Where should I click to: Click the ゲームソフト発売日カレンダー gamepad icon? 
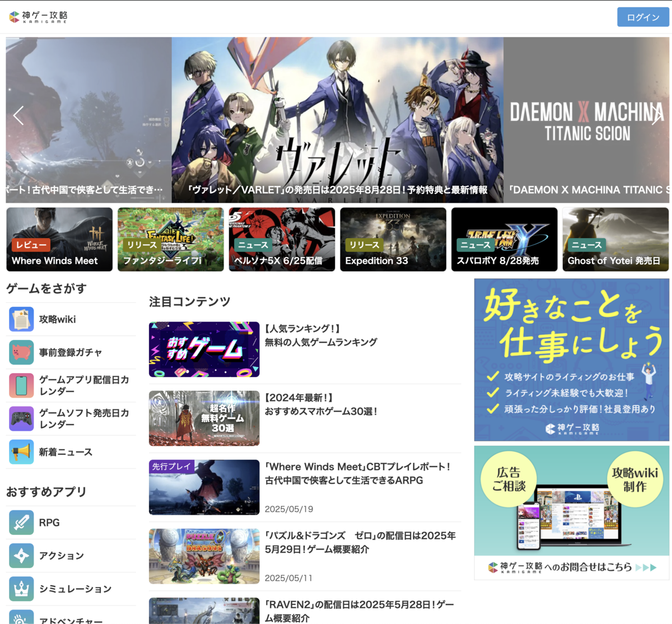[x=21, y=418]
